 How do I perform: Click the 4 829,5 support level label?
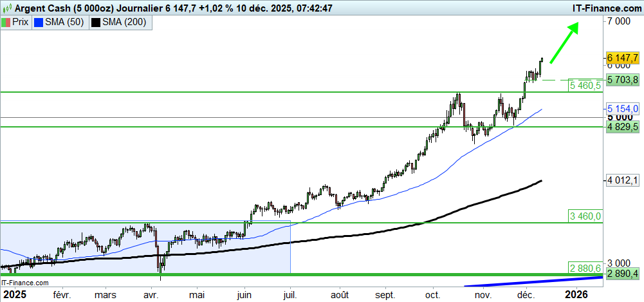[622, 127]
